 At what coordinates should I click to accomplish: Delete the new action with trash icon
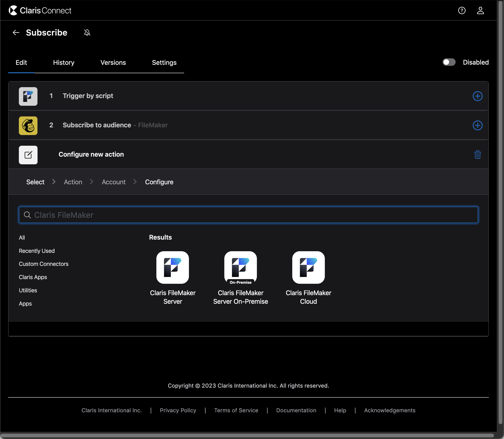[x=477, y=155]
